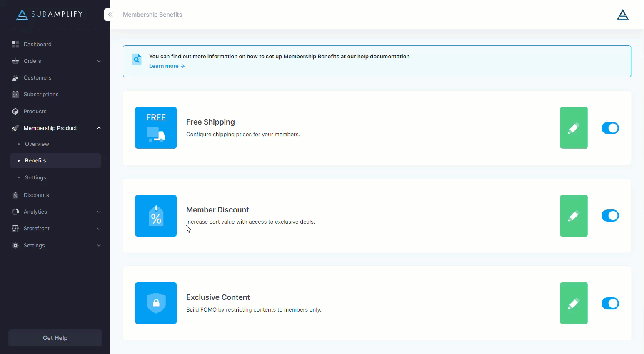The width and height of the screenshot is (644, 354).
Task: Toggle the Free Shipping benefit switch
Action: (610, 128)
